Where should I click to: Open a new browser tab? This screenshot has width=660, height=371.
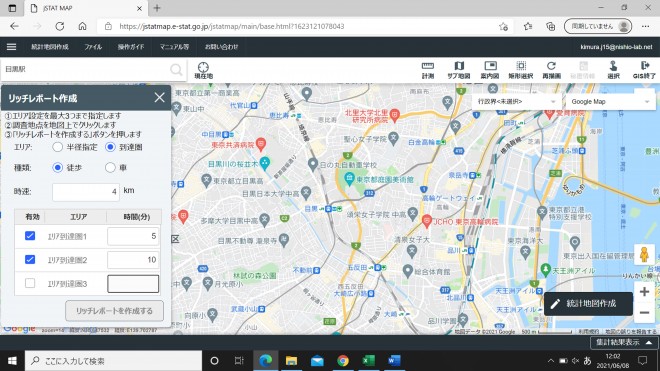[157, 8]
